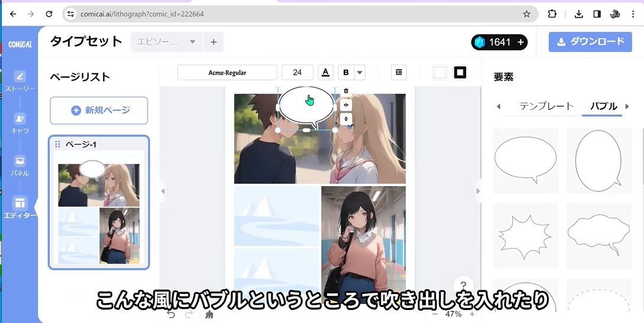Collapse the elements panel arrow
The height and width of the screenshot is (323, 644).
pos(478,191)
